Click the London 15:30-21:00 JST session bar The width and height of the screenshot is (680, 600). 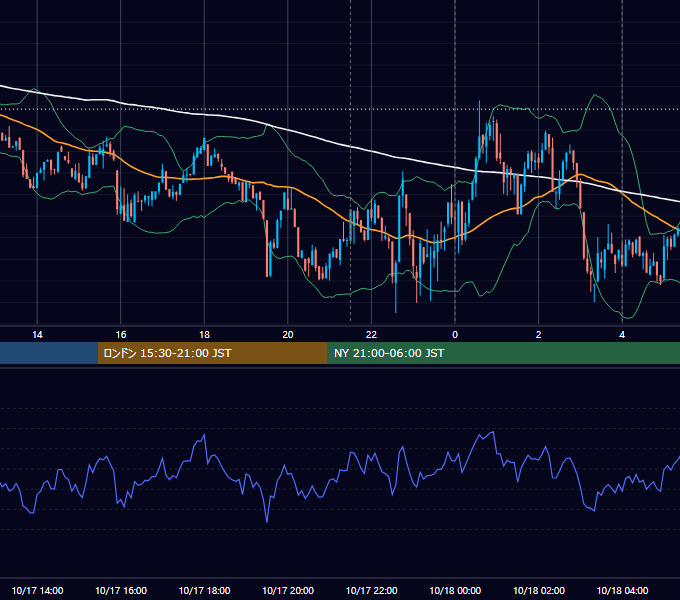212,353
